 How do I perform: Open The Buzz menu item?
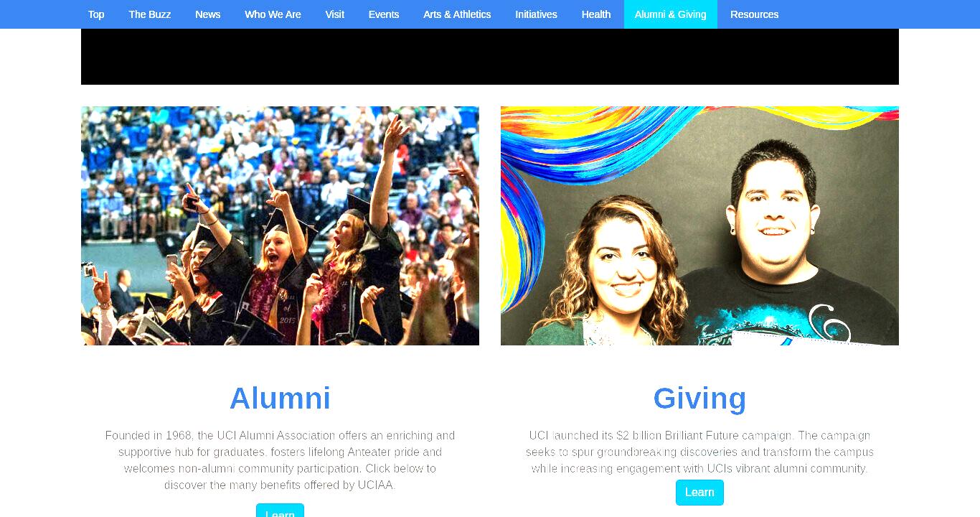coord(150,14)
